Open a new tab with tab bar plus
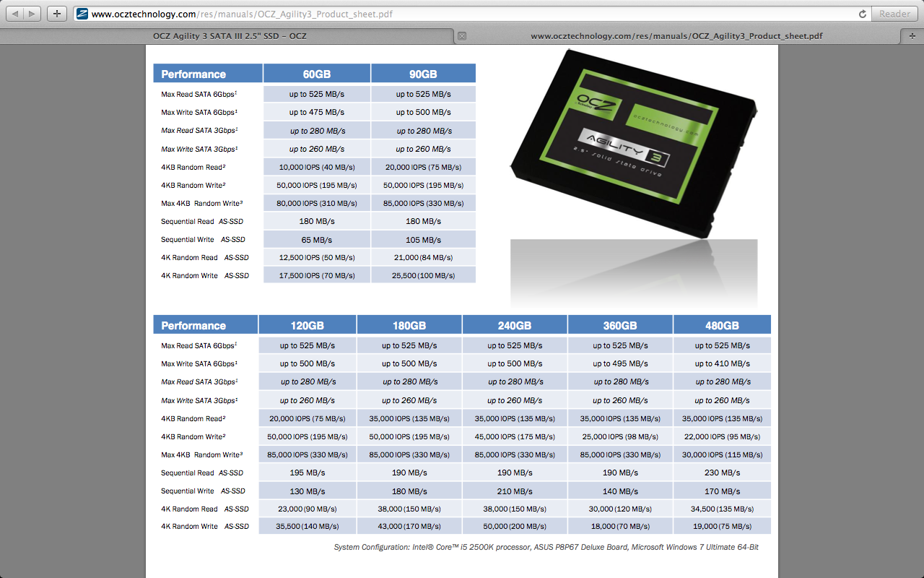 tap(913, 36)
